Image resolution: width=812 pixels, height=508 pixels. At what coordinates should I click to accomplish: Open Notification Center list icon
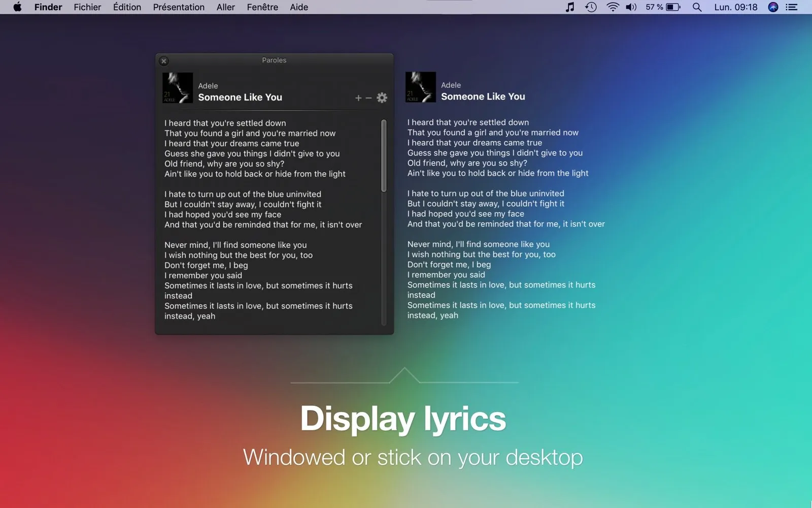click(x=792, y=7)
